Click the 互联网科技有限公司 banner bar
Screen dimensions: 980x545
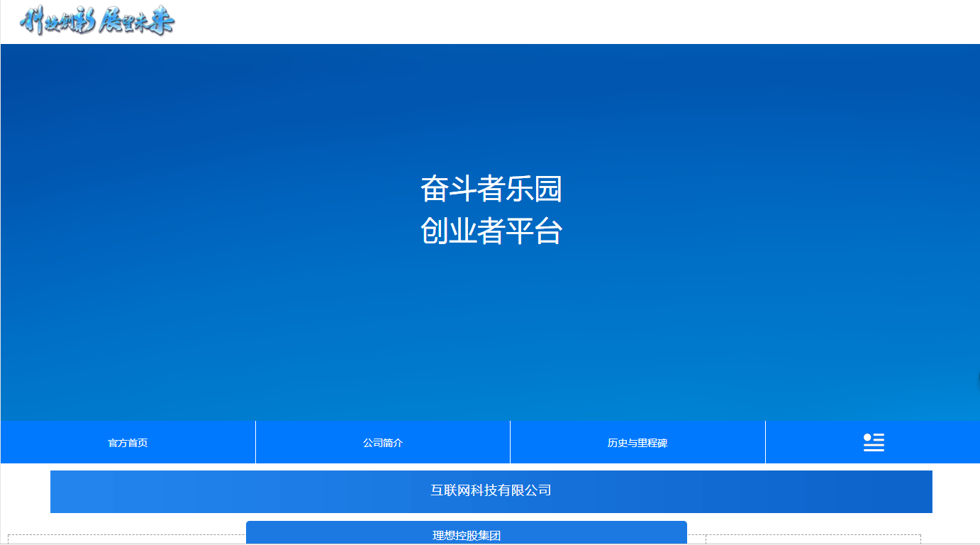coord(491,491)
